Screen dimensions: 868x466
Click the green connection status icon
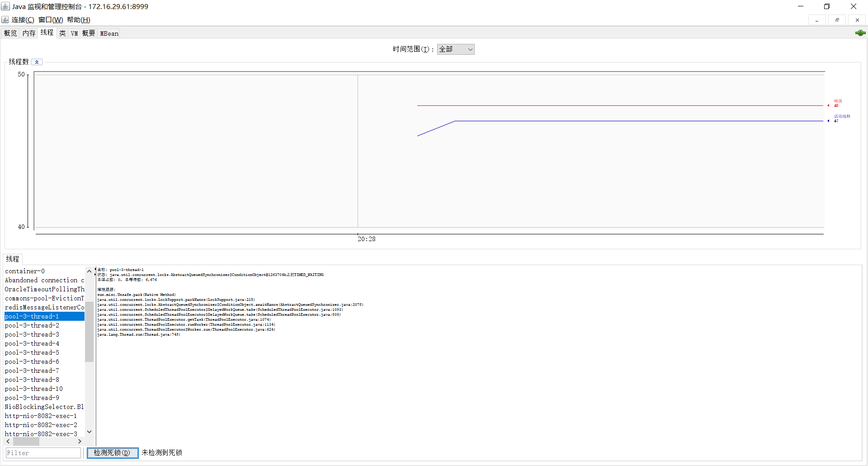pos(860,33)
